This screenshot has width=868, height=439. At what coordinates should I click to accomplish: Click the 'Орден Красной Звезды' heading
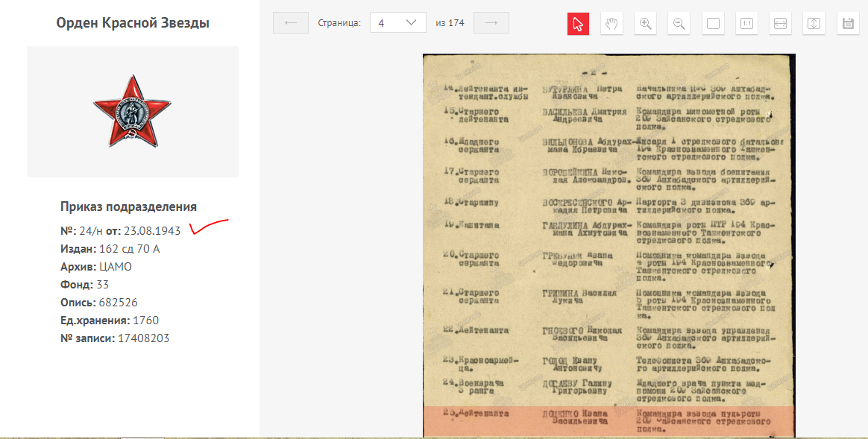(x=133, y=23)
